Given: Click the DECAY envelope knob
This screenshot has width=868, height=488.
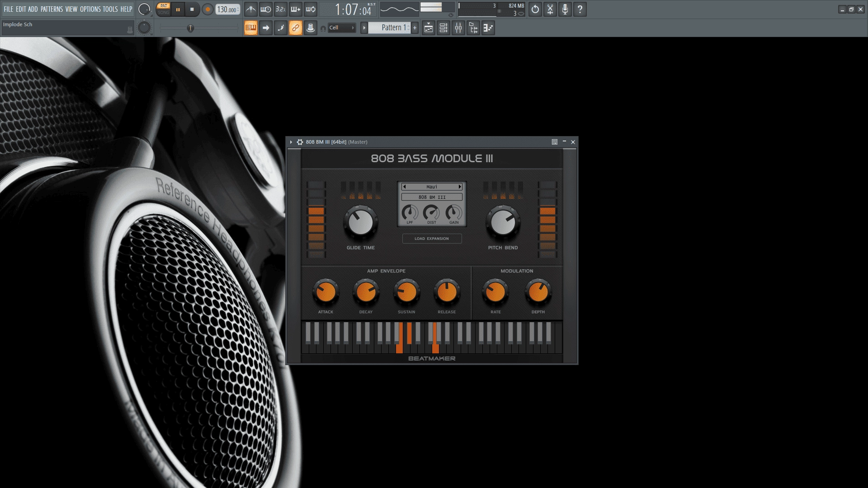Looking at the screenshot, I should pos(366,292).
